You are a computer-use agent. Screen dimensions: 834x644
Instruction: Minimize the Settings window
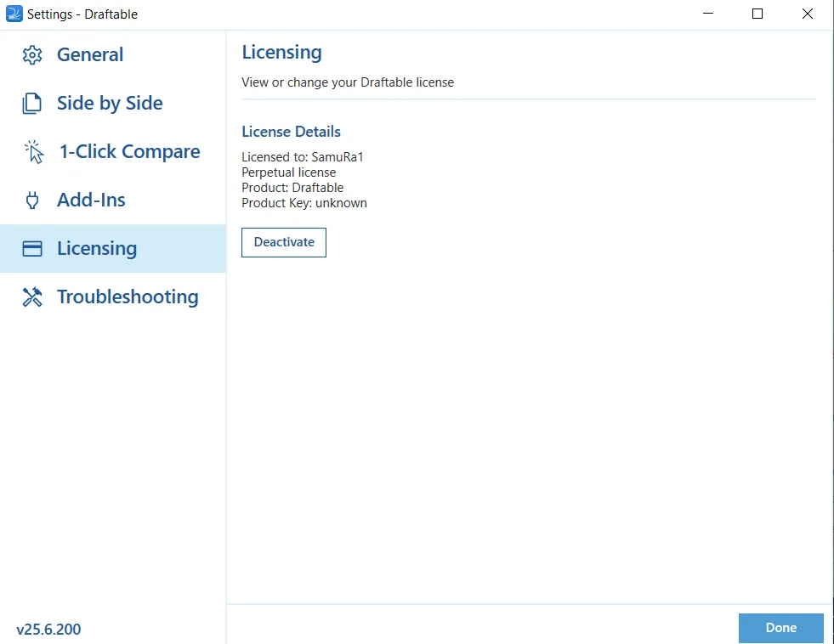[x=708, y=14]
